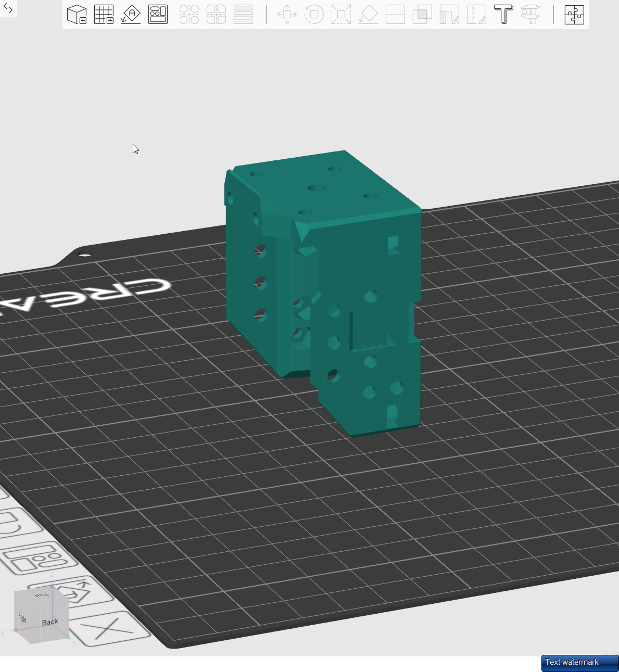The height and width of the screenshot is (672, 619).
Task: Select the Support painting tool
Action: 449,15
